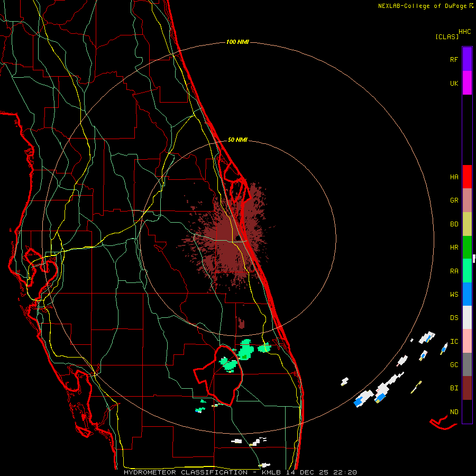Click the purple RF color swatch

pos(467,59)
